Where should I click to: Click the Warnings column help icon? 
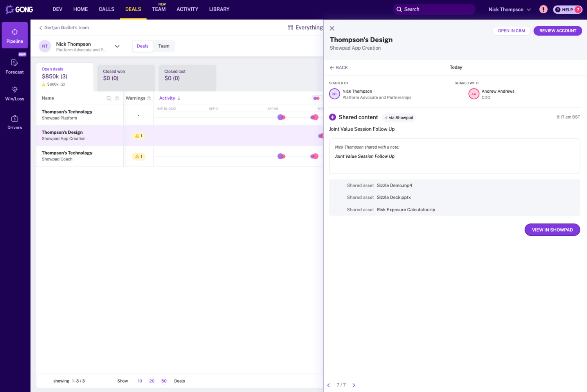[x=149, y=99]
